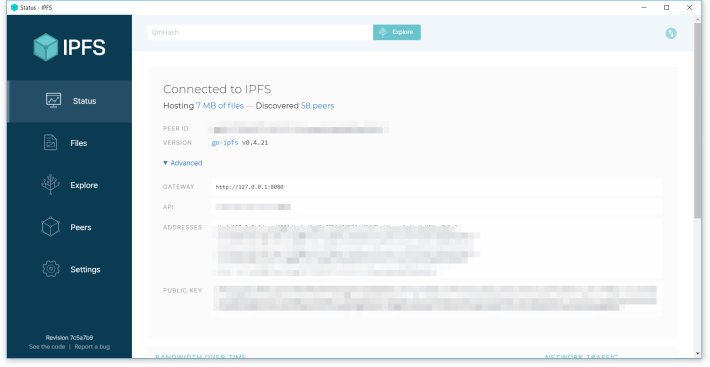The height and width of the screenshot is (367, 710).
Task: Switch to the Explore section label
Action: (84, 185)
